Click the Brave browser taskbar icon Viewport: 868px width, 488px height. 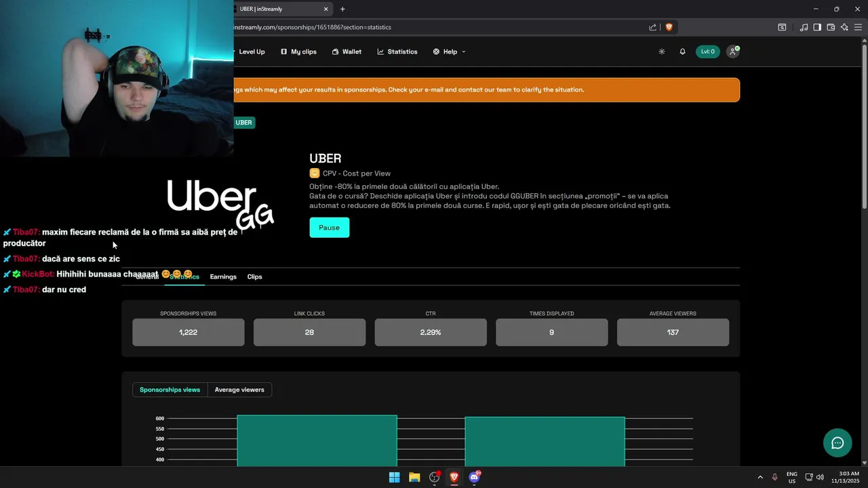[454, 477]
